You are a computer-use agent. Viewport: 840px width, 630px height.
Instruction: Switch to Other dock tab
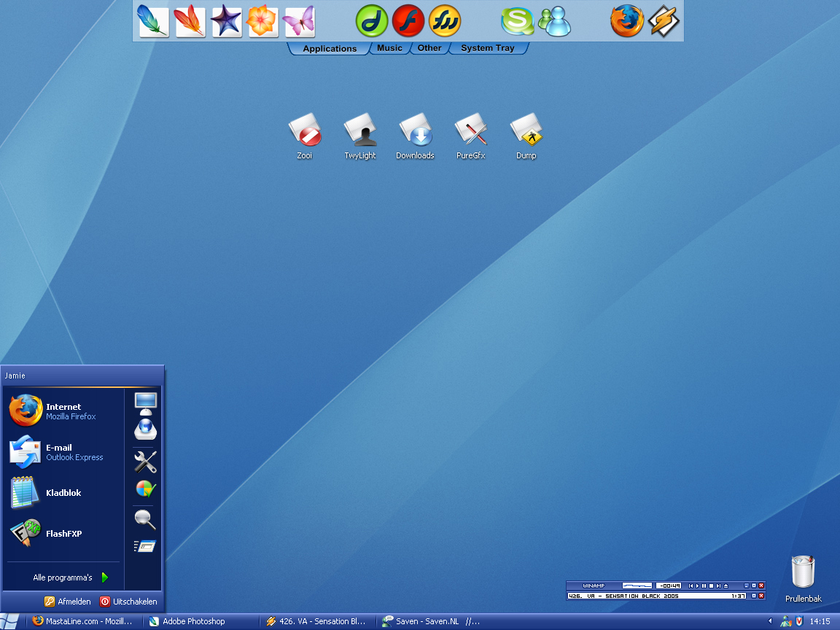(429, 47)
